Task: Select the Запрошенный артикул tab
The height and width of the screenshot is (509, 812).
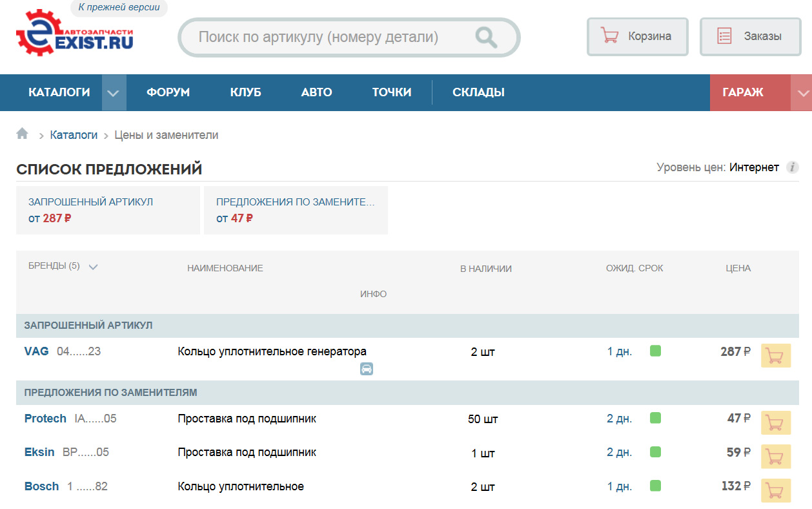Action: coord(108,210)
